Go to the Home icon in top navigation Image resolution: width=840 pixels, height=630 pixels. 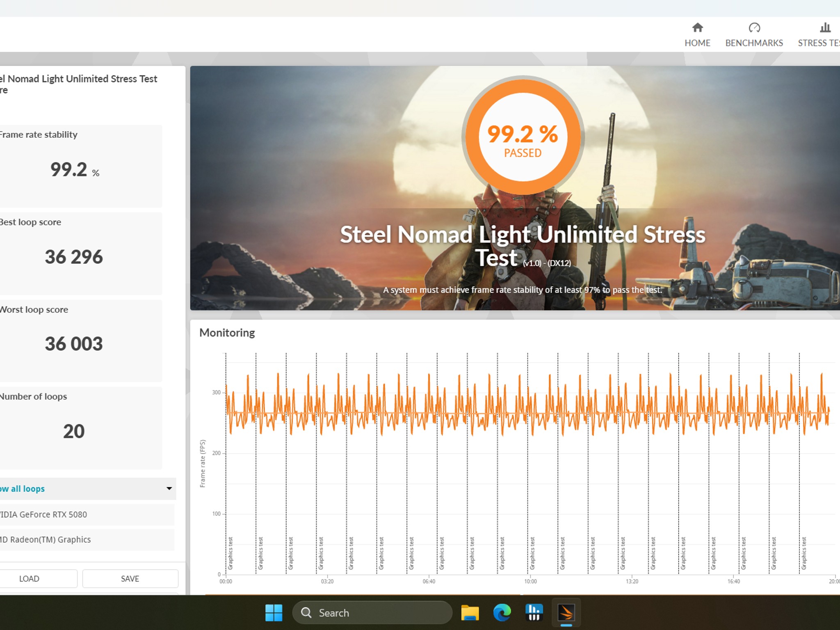click(x=697, y=28)
